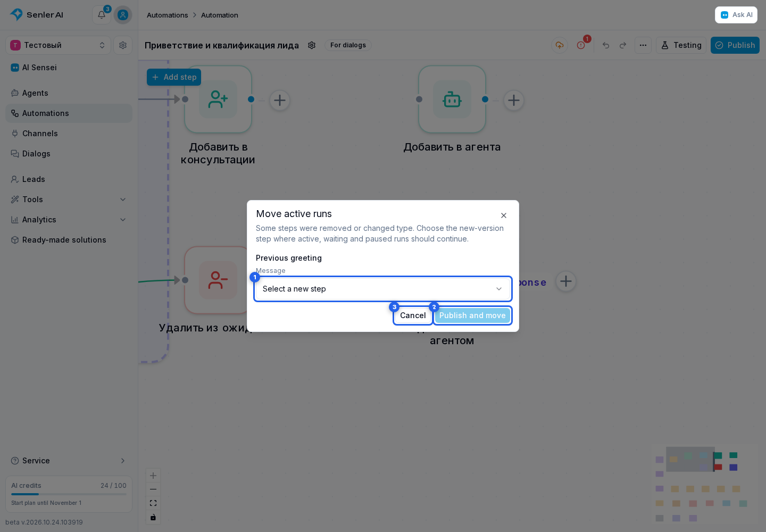This screenshot has height=532, width=766.
Task: Open Dialogs in the sidebar
Action: 69,154
